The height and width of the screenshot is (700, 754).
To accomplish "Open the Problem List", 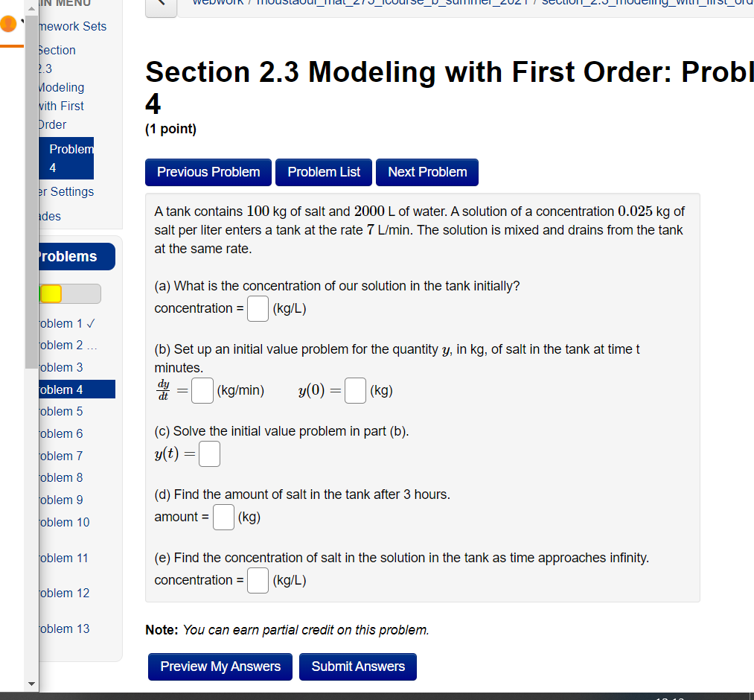I will (323, 172).
